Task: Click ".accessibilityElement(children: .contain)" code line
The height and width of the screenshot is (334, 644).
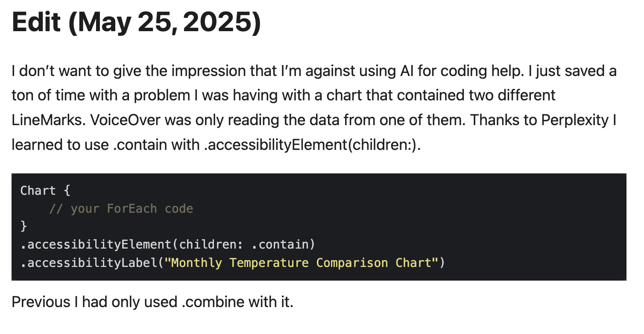Action: tap(167, 244)
